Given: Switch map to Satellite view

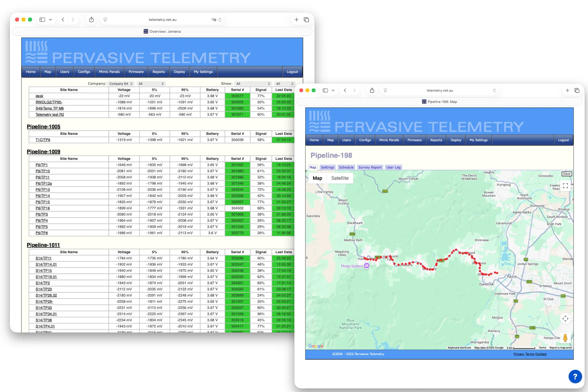Looking at the screenshot, I should click(340, 178).
